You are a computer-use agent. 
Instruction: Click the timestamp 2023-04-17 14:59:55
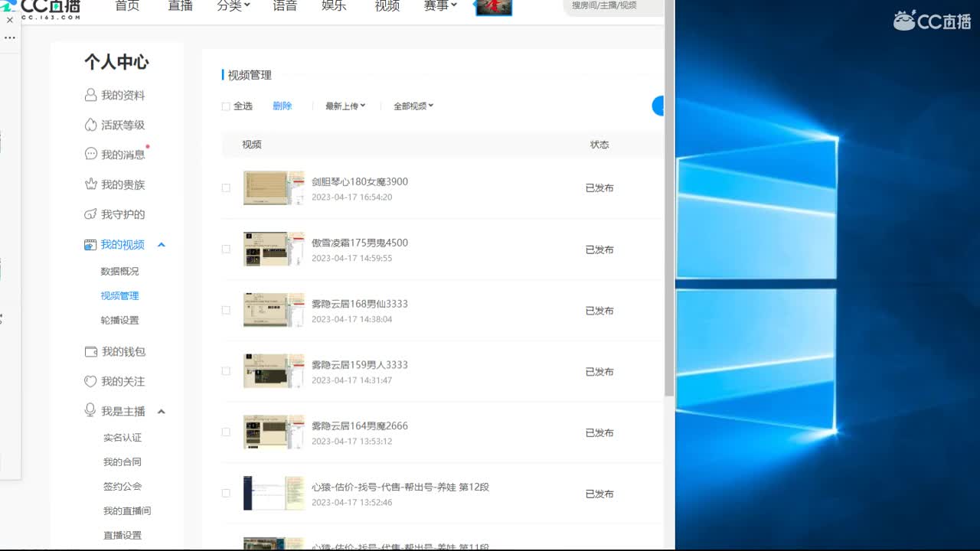point(352,259)
